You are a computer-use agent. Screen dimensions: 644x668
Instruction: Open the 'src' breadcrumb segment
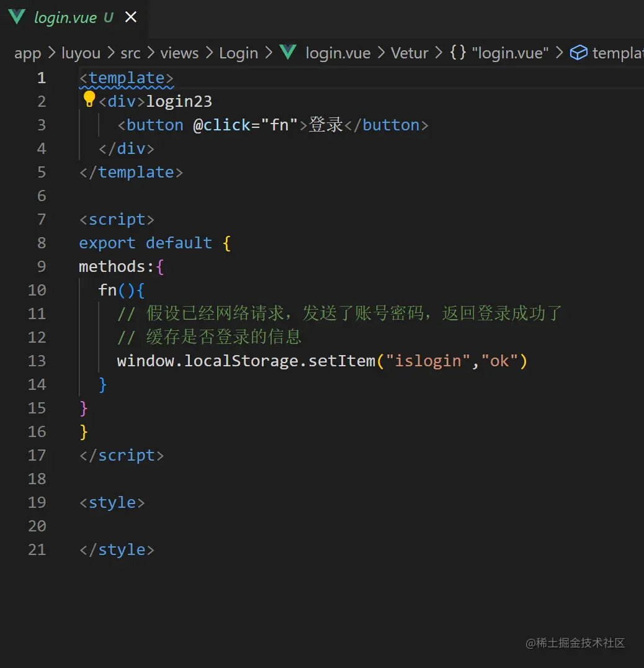(130, 53)
